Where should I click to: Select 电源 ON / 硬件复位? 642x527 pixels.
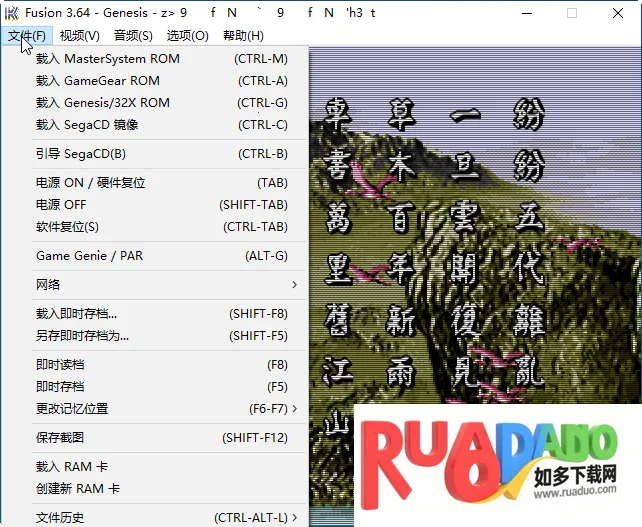91,183
